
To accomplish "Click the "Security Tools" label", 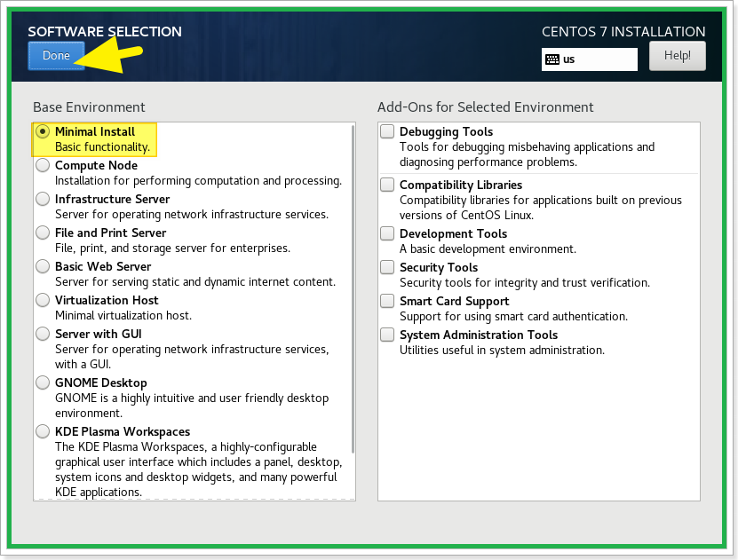I will (x=439, y=267).
